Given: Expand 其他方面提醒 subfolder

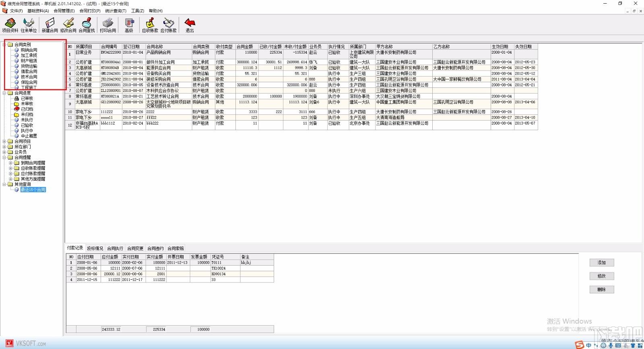Looking at the screenshot, I should (x=11, y=179).
